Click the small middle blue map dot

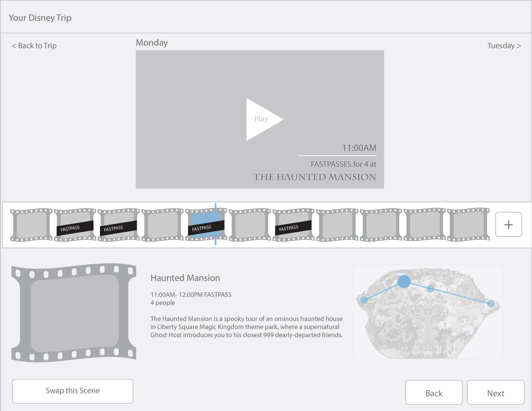pos(430,289)
